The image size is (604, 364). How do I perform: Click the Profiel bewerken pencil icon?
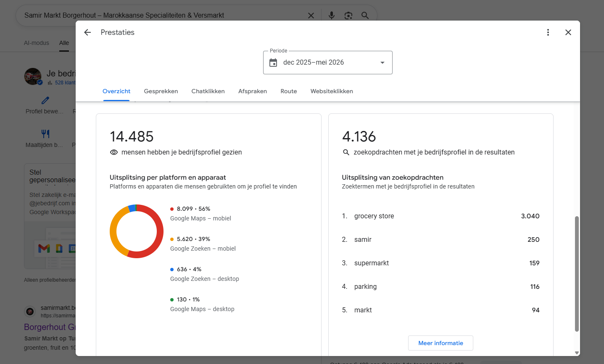point(45,100)
